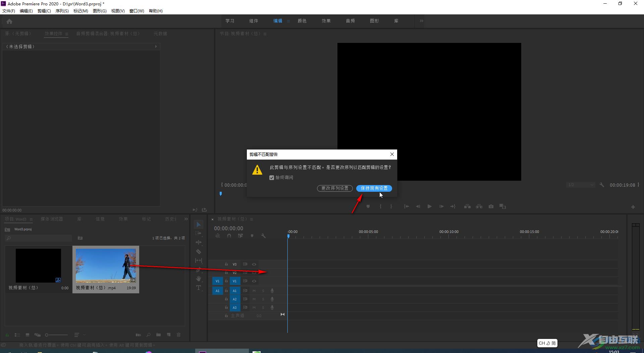Step forward one frame in program monitor

click(441, 207)
